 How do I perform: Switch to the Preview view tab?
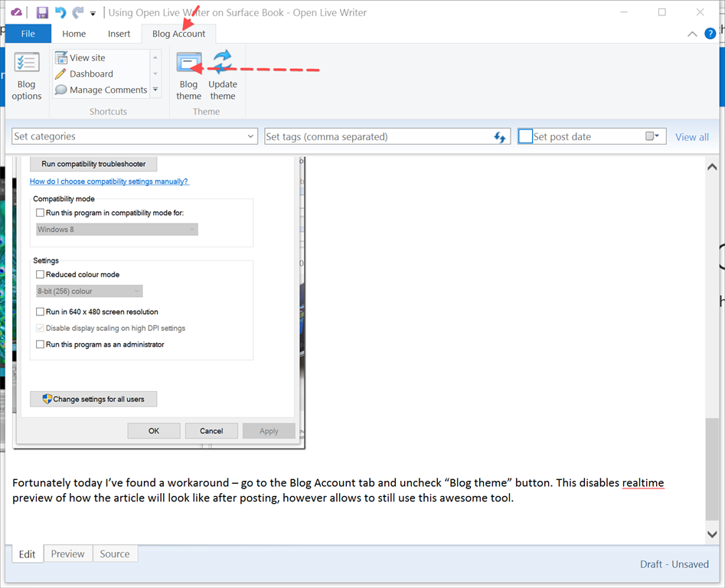tap(68, 554)
